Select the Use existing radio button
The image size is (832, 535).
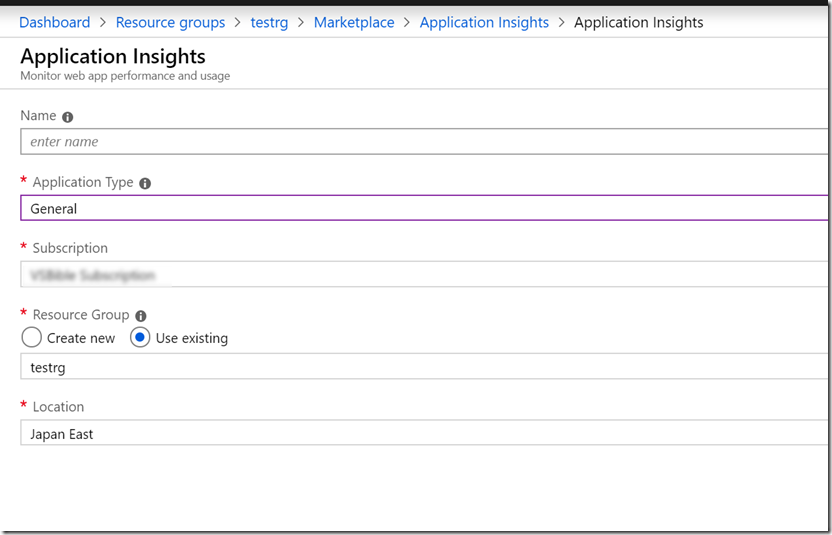[140, 338]
